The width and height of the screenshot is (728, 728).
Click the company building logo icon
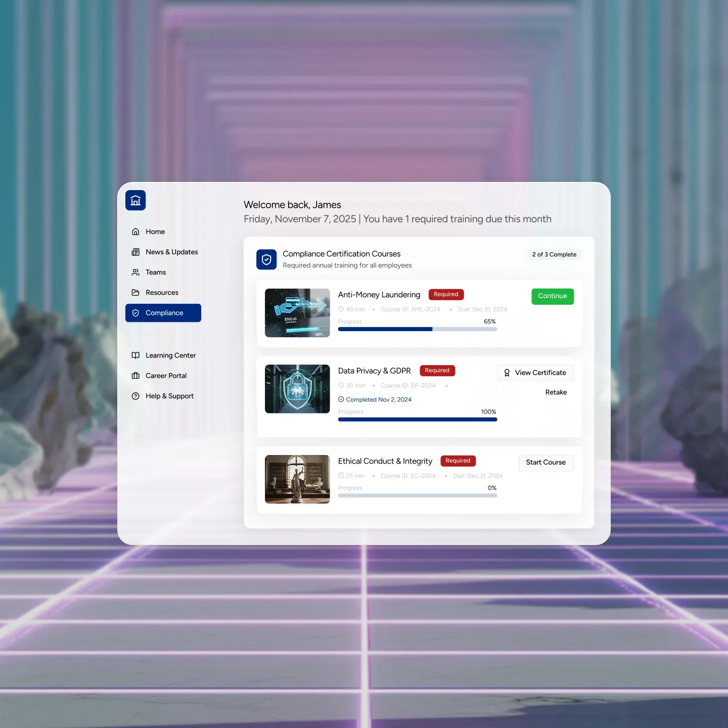[135, 201]
